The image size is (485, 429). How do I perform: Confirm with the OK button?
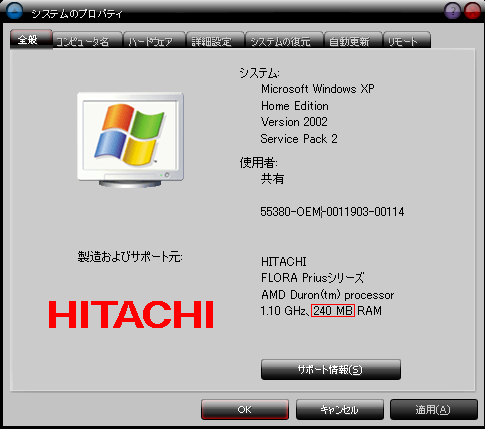tap(245, 410)
